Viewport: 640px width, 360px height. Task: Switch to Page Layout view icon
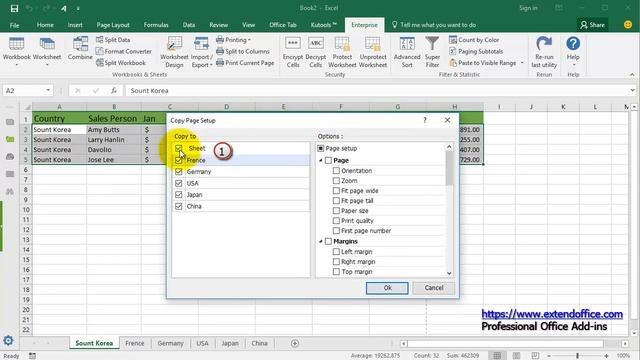(x=516, y=356)
